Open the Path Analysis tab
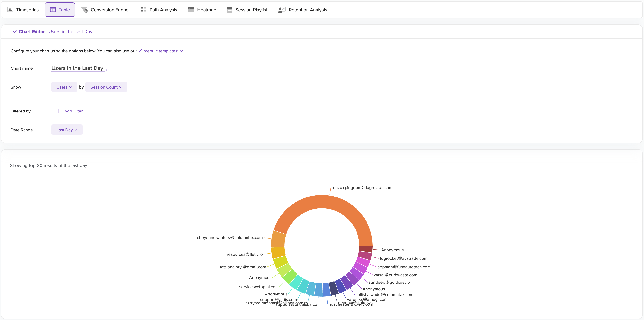 click(159, 10)
